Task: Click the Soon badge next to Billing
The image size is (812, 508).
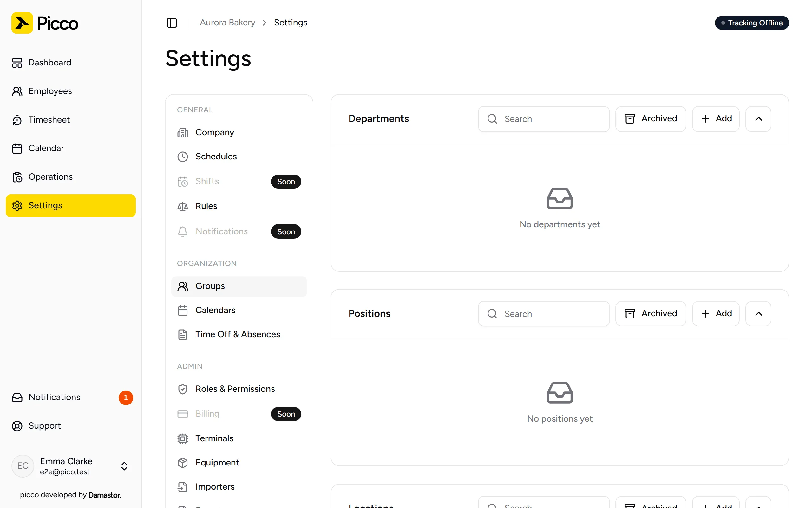Action: [x=286, y=414]
